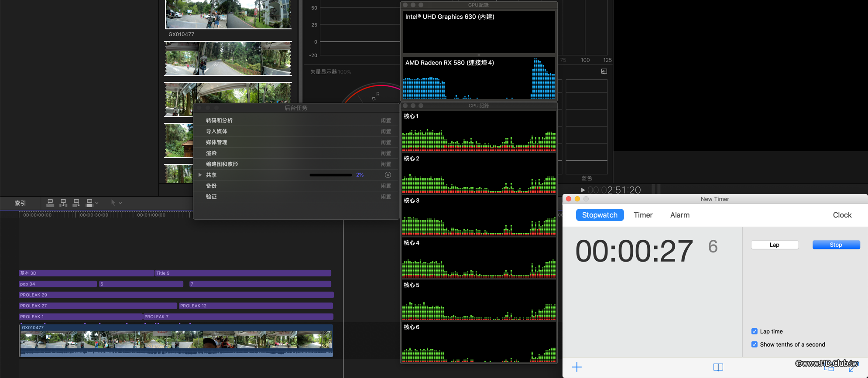Click the connect clip to primary storyline icon
This screenshot has height=378, width=868.
coord(50,203)
